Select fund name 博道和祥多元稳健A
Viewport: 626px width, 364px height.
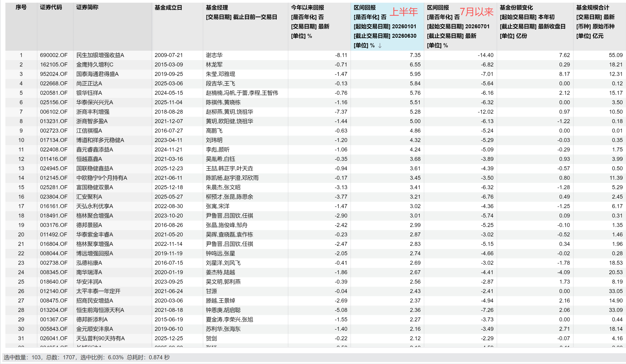[100, 140]
